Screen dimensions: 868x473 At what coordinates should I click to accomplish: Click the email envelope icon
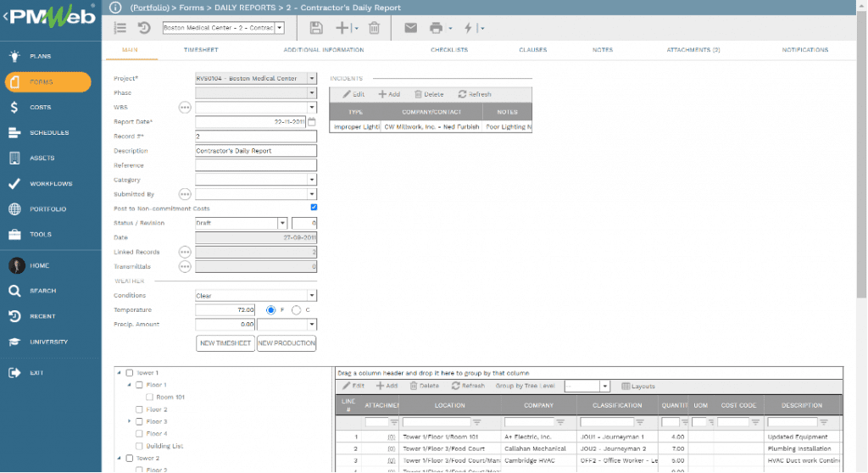click(x=410, y=28)
